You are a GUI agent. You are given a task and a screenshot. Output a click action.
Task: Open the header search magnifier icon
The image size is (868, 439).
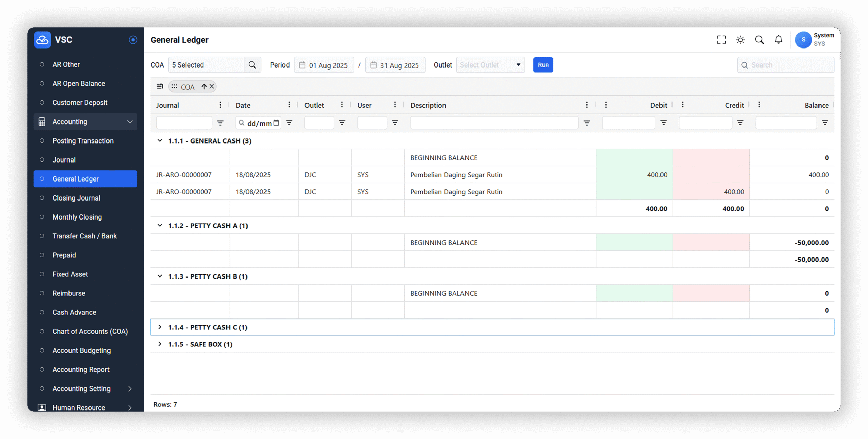759,40
